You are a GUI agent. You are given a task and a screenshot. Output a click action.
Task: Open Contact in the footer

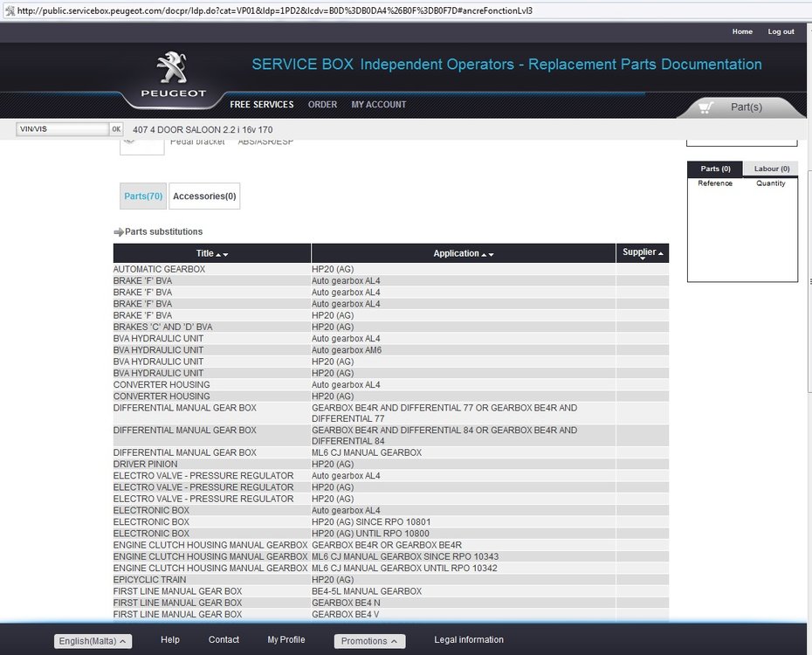click(224, 639)
